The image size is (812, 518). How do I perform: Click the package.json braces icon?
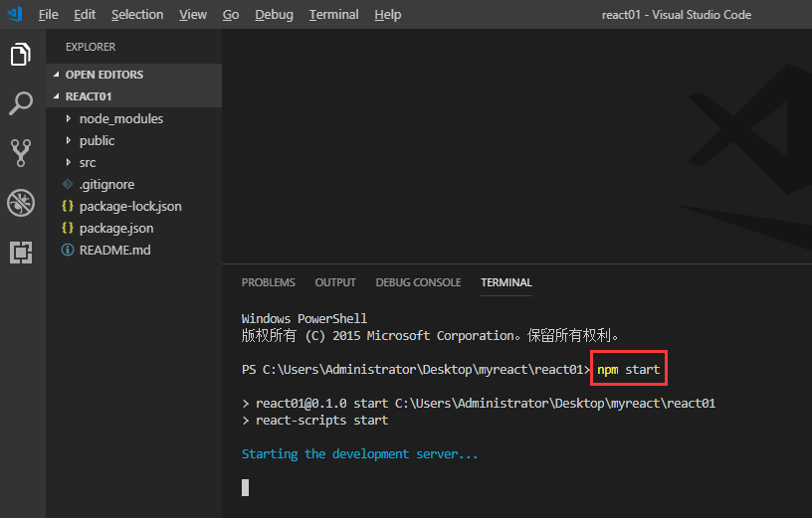coord(68,228)
